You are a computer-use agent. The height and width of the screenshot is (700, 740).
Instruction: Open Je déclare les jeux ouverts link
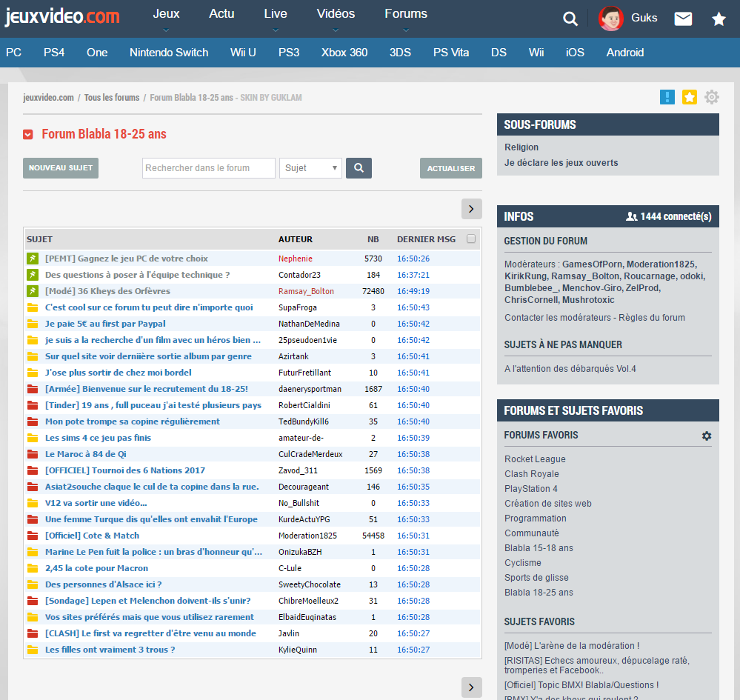coord(561,163)
